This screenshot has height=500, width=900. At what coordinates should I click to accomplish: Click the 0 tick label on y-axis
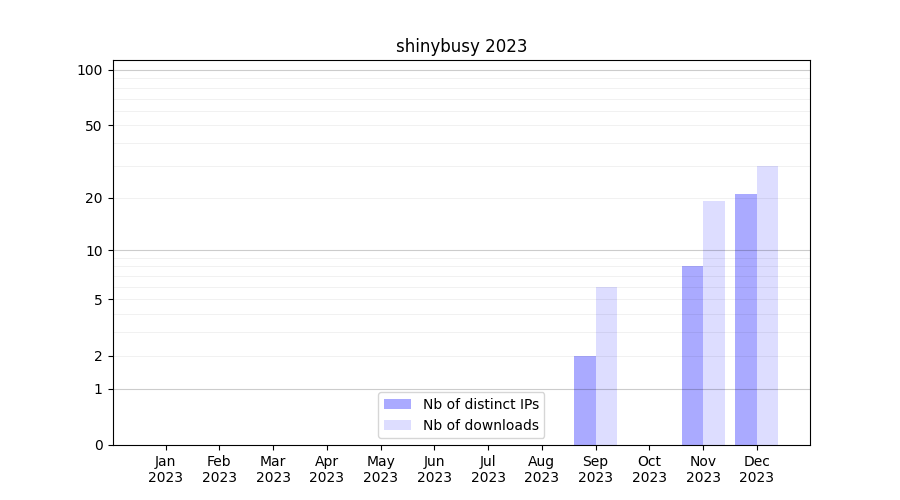(98, 445)
